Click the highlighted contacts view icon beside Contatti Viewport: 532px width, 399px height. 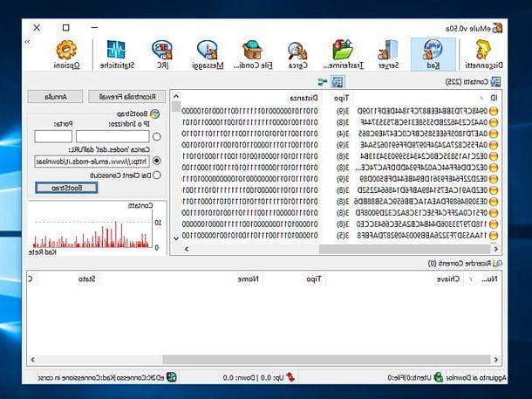(x=338, y=81)
